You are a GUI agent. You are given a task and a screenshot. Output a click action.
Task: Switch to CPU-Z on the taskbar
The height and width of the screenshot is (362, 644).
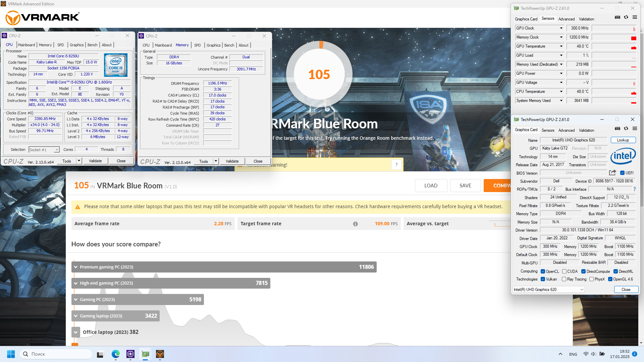coord(130,354)
